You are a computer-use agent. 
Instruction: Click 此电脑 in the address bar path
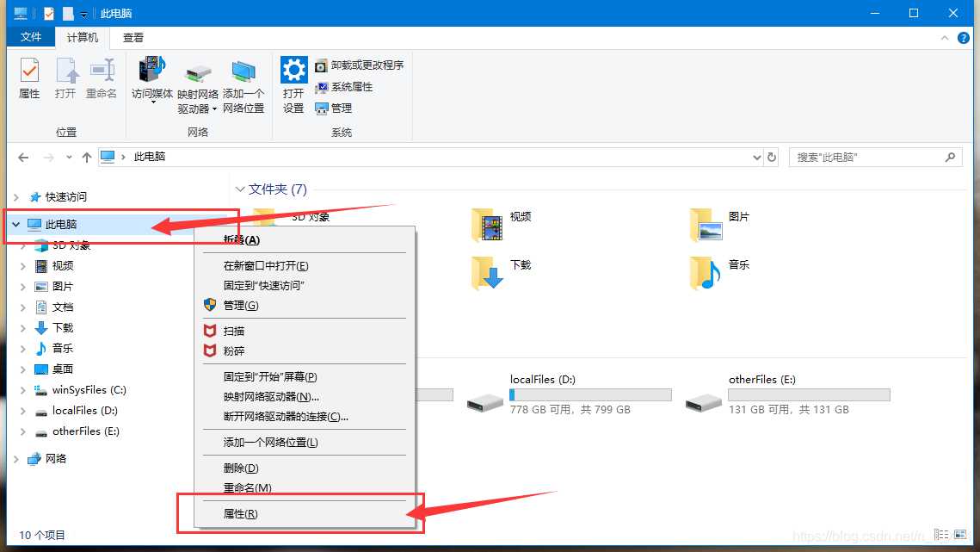150,157
